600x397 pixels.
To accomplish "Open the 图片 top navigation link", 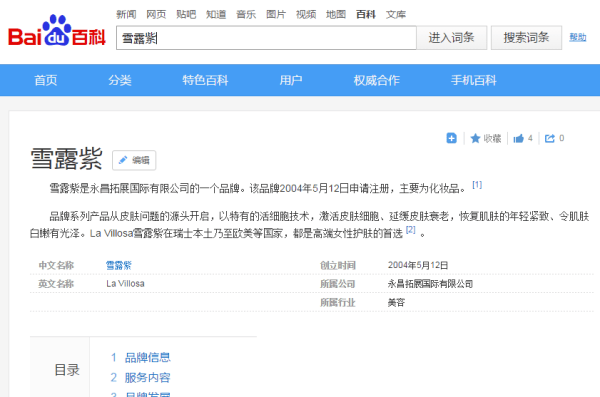I will [x=276, y=15].
